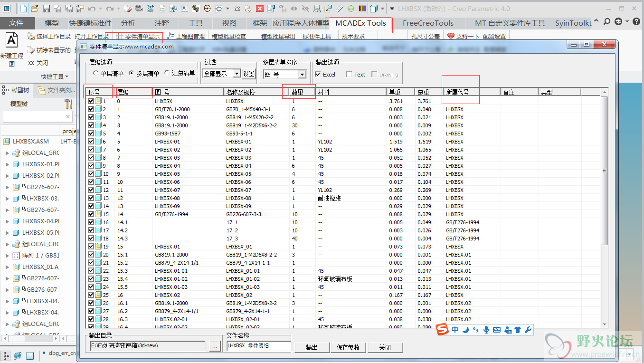This screenshot has height=363, width=644.
Task: Open the 图号 multi-level sort dropdown
Action: 302,74
